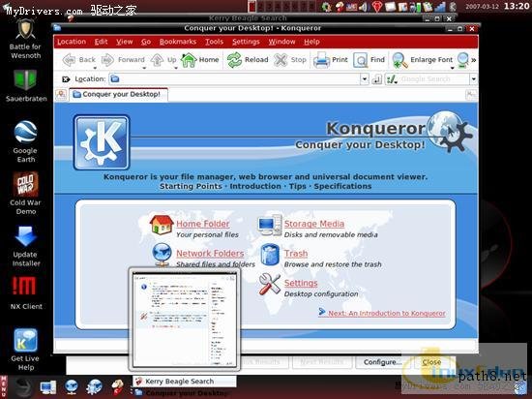The height and width of the screenshot is (399, 532).
Task: Open the Go menu
Action: [x=146, y=42]
